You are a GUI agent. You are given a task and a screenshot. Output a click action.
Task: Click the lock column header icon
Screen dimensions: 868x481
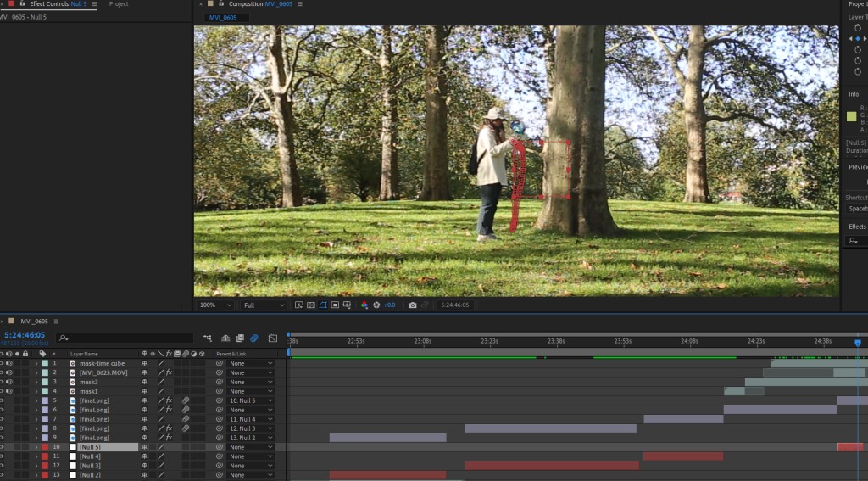pyautogui.click(x=25, y=354)
